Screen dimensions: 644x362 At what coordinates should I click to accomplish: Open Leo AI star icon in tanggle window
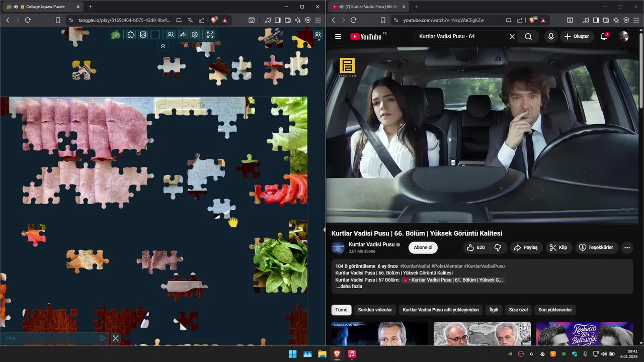[x=298, y=20]
